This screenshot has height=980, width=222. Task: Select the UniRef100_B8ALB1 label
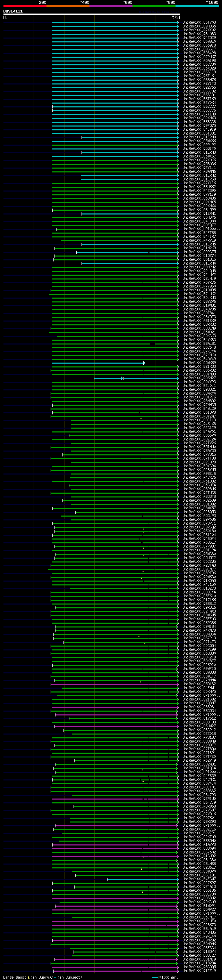(x=199, y=343)
